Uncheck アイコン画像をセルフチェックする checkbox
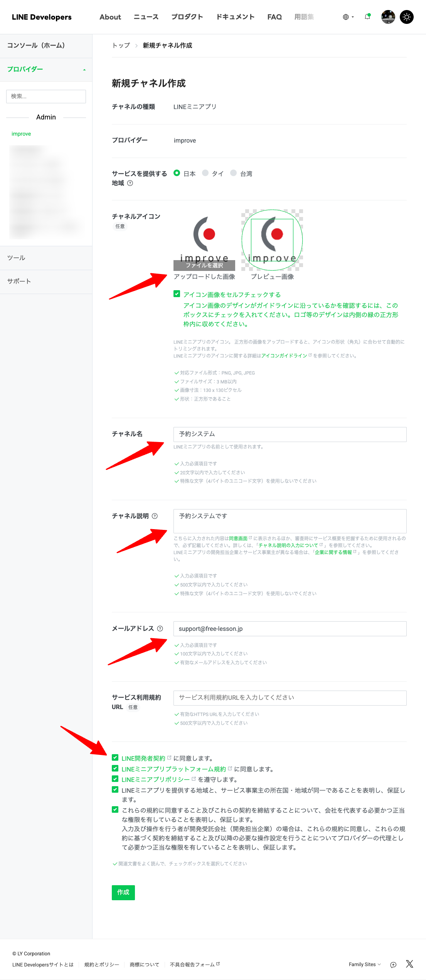The width and height of the screenshot is (426, 980). point(177,294)
